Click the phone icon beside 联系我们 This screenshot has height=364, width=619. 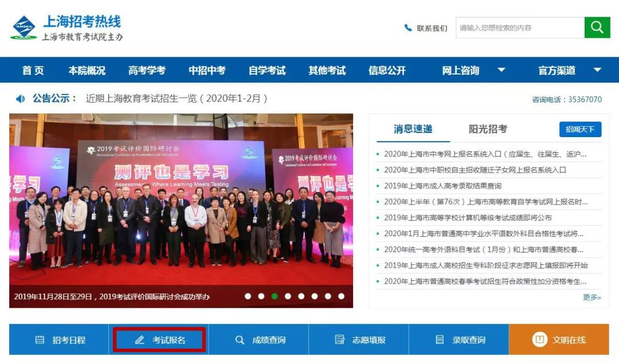pos(408,28)
